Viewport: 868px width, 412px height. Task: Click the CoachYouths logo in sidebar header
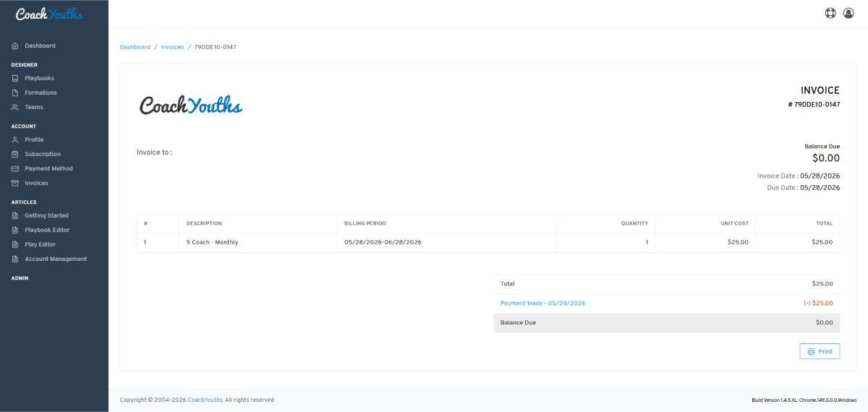point(49,14)
